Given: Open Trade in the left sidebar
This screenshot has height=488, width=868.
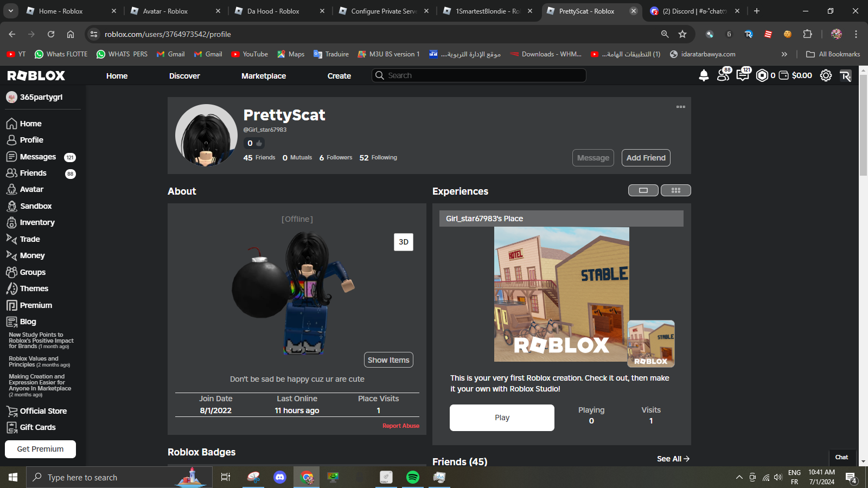Looking at the screenshot, I should 23,239.
